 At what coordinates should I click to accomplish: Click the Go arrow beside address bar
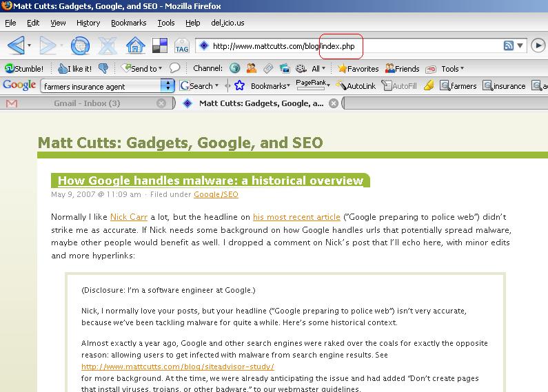pos(538,46)
